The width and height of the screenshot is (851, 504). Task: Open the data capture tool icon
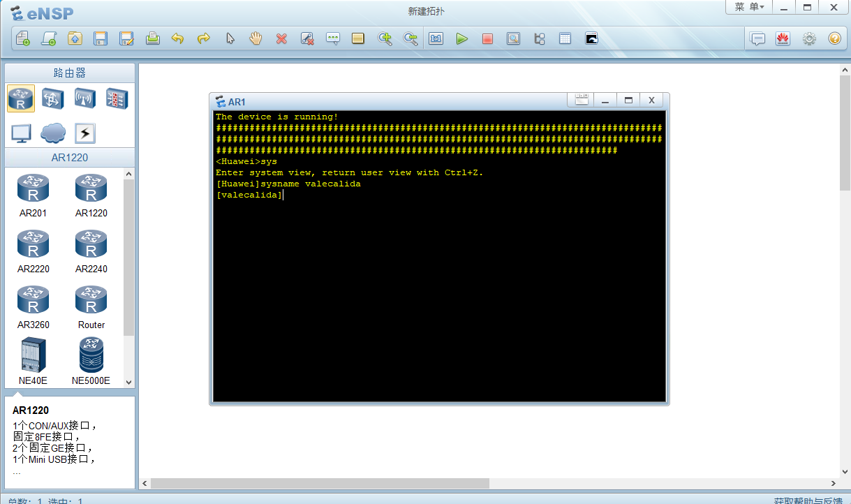[x=513, y=38]
